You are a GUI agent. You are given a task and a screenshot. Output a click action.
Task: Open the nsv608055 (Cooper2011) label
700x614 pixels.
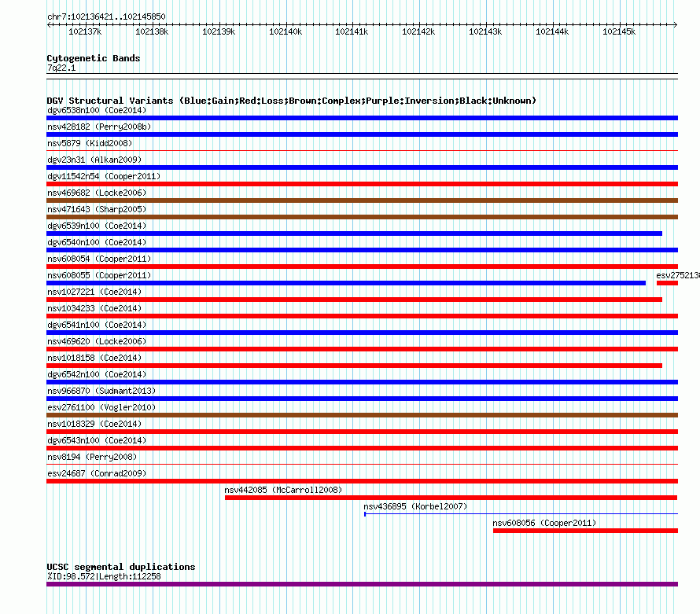pyautogui.click(x=99, y=275)
